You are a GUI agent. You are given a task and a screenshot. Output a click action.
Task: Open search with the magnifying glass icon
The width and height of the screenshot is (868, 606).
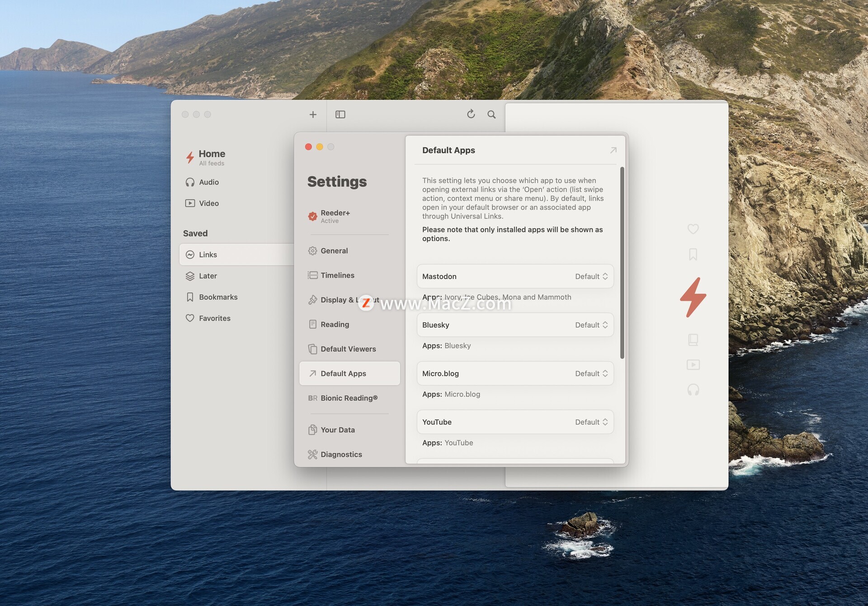[491, 114]
